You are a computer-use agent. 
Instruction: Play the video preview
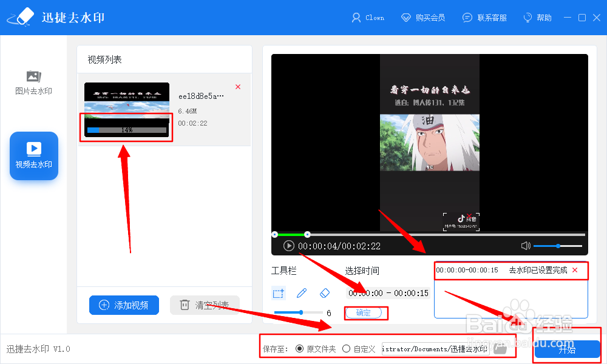pos(289,246)
